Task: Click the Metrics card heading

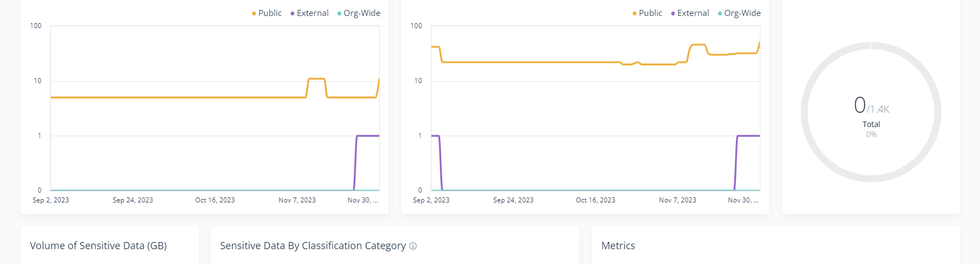Action: tap(618, 246)
